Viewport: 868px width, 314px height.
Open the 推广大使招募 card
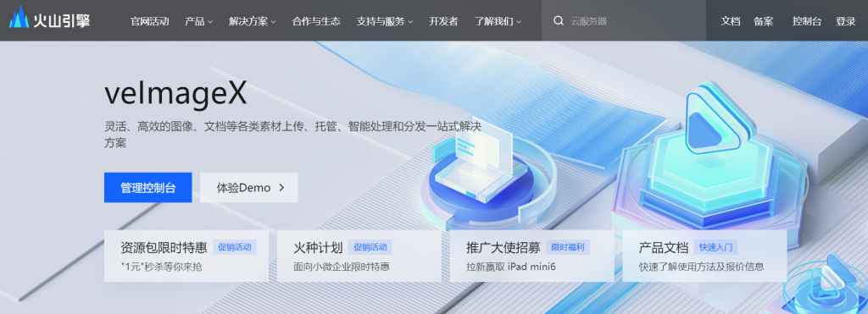coord(532,256)
